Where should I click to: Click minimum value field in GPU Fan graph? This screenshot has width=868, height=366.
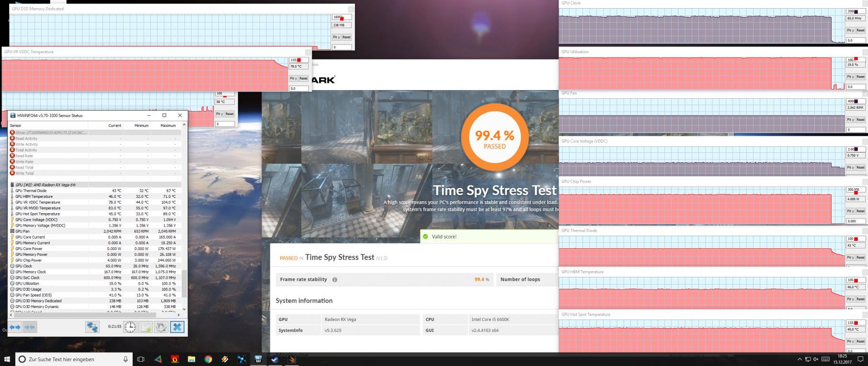856,129
